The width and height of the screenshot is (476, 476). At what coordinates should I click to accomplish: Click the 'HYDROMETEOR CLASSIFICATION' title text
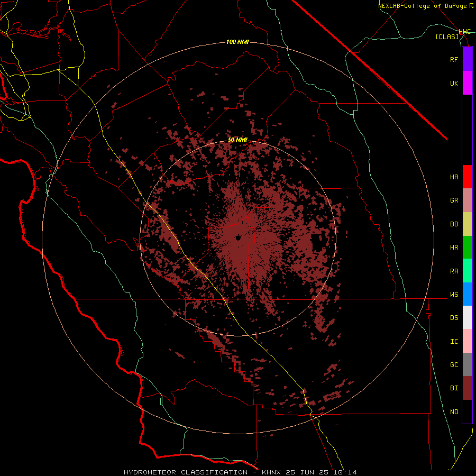(x=186, y=472)
